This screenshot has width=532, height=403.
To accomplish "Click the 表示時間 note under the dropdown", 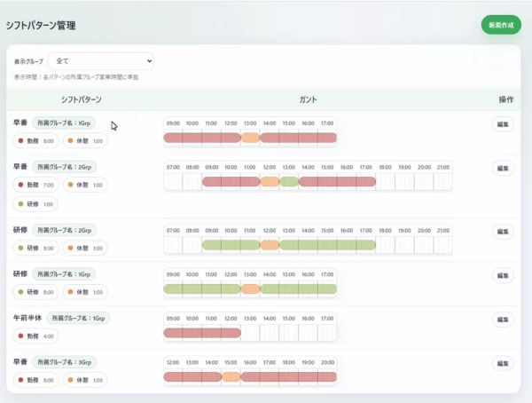I will pyautogui.click(x=76, y=77).
